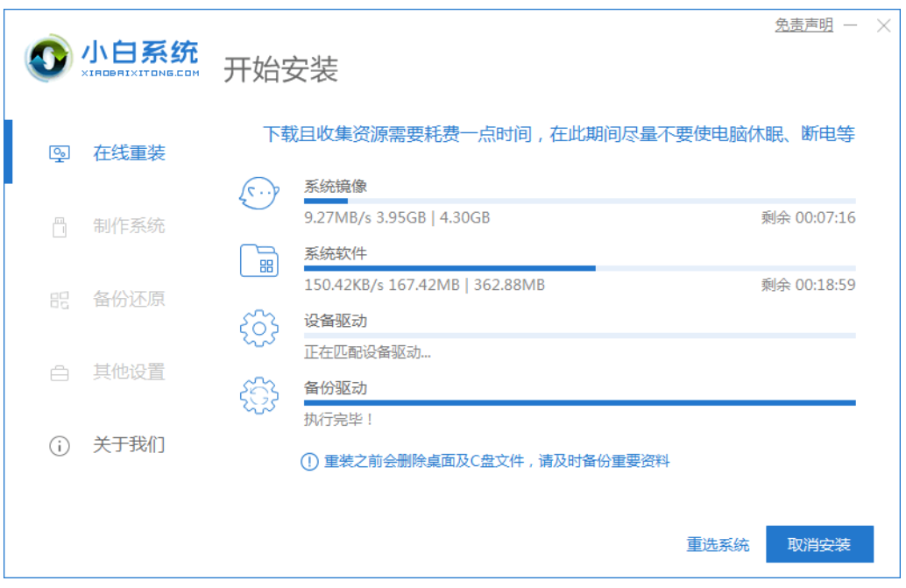906x588 pixels.
Task: Select 其他设置 in the sidebar
Action: 129,372
